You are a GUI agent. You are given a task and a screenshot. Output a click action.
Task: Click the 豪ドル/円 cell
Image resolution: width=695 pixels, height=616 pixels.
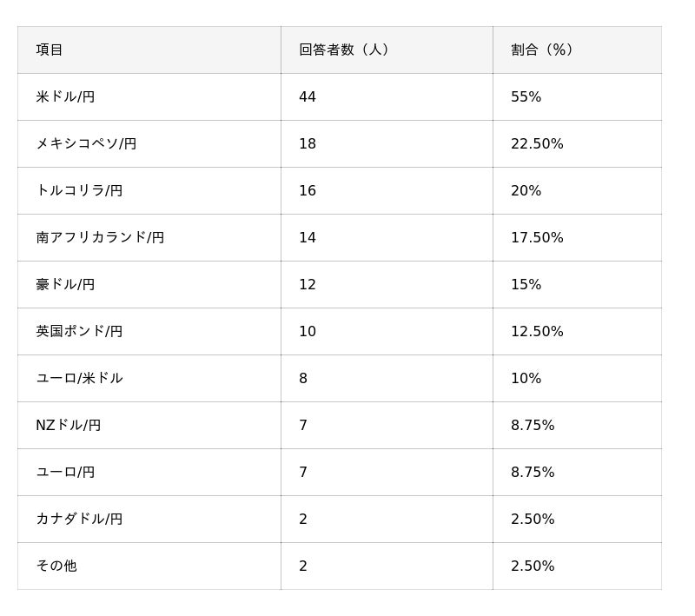[65, 284]
